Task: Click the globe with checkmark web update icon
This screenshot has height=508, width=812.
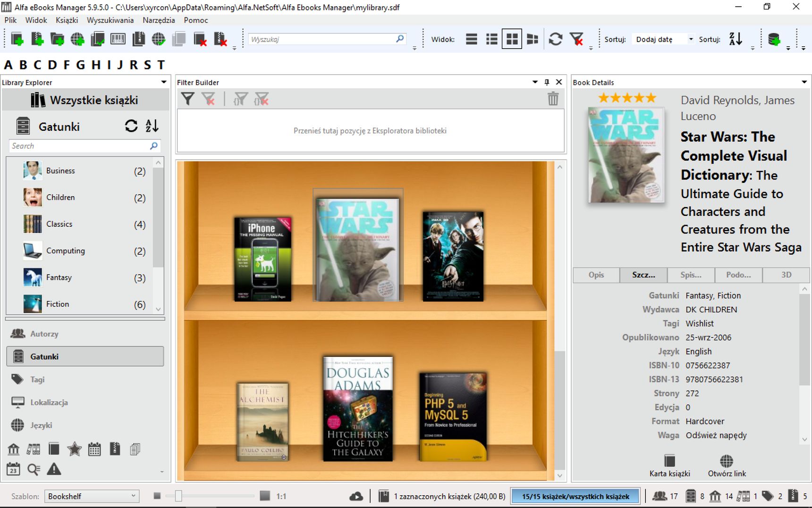Action: (159, 39)
